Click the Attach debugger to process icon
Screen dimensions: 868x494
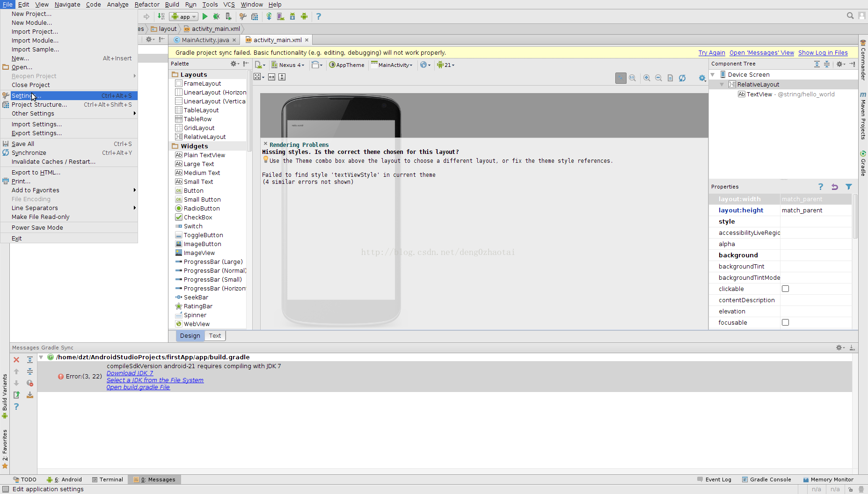(x=228, y=16)
